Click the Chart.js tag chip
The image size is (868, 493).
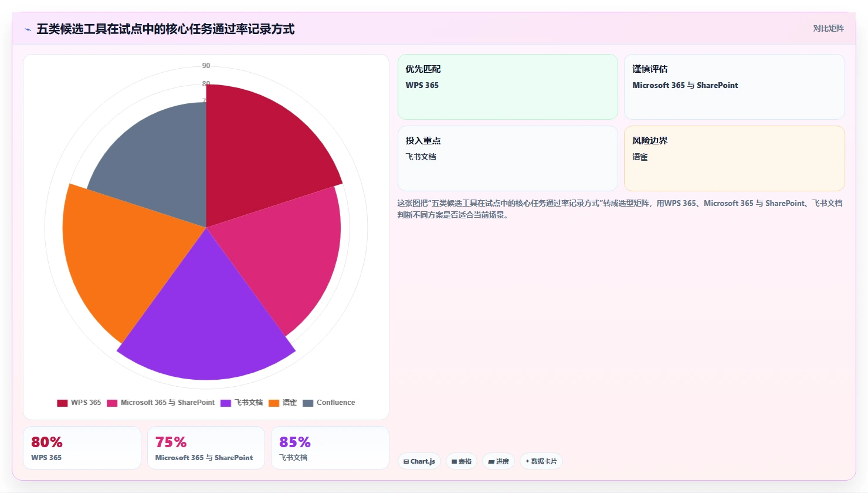click(x=419, y=461)
